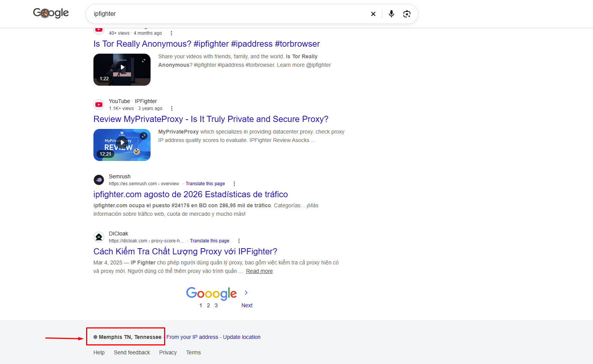Click the Memphis TN, Tennessee location text
This screenshot has width=593, height=364.
130,337
